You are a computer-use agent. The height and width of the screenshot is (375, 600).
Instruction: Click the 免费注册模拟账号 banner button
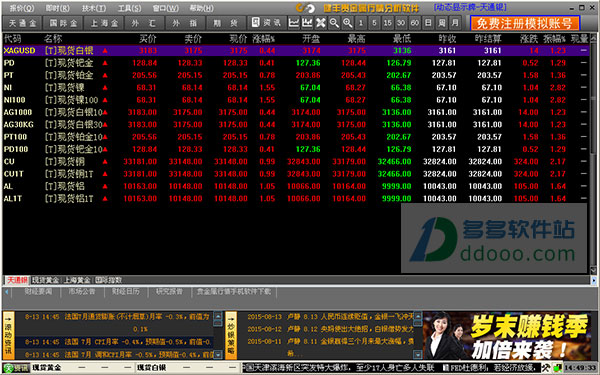(x=525, y=23)
